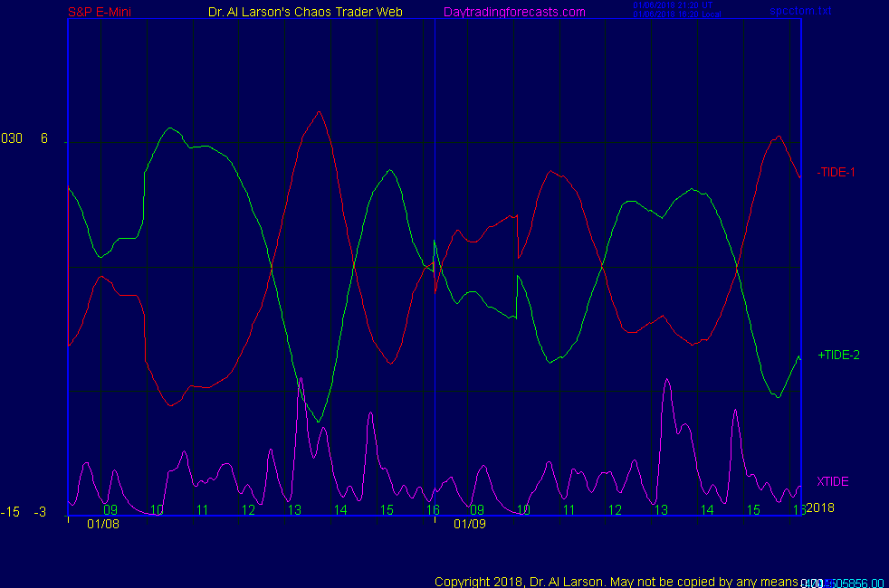Click the -3 value on the y-axis
889x588 pixels.
[x=40, y=513]
